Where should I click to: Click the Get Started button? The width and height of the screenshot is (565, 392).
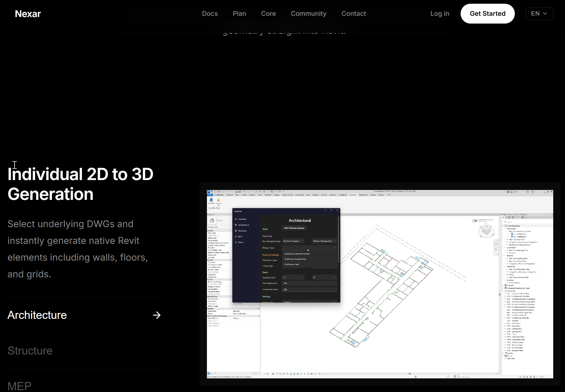pyautogui.click(x=488, y=14)
